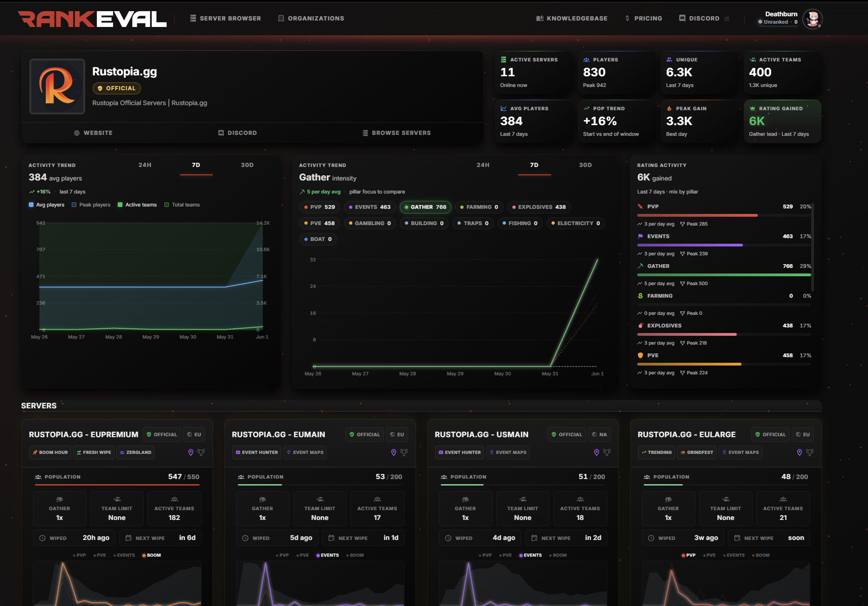868x606 pixels.
Task: Click map pin icon on EUMAIN card
Action: click(393, 453)
